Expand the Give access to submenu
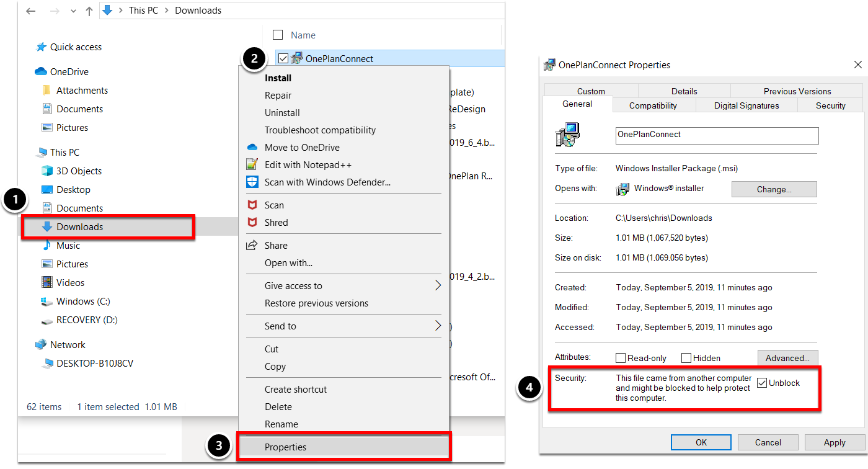 pos(438,286)
